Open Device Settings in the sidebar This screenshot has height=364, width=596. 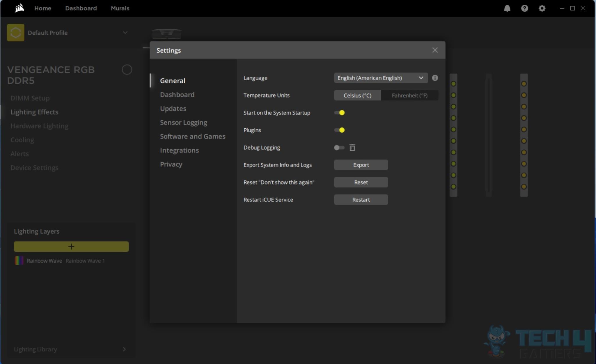point(34,168)
